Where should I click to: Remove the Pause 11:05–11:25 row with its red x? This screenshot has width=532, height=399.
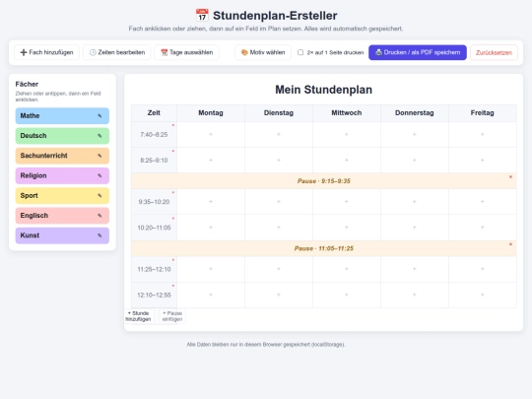click(510, 244)
